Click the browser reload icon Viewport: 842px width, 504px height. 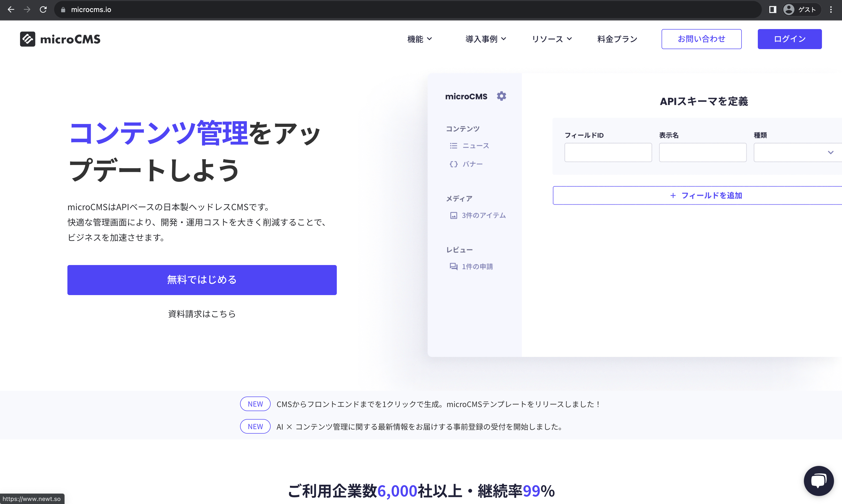[43, 10]
